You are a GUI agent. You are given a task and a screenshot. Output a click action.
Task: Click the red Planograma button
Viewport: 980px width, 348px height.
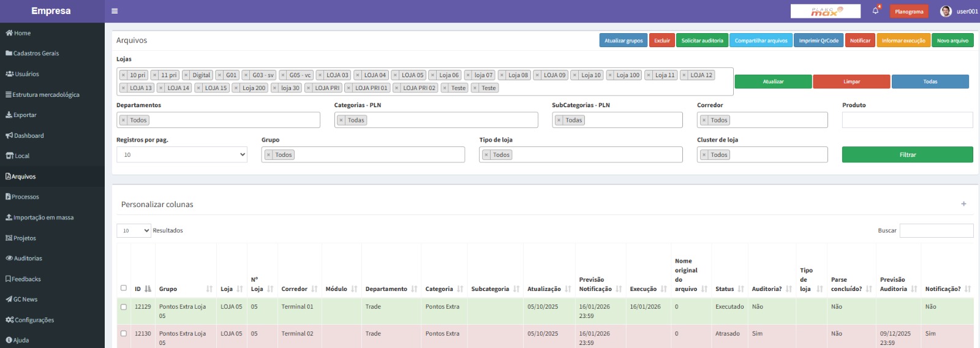click(909, 11)
